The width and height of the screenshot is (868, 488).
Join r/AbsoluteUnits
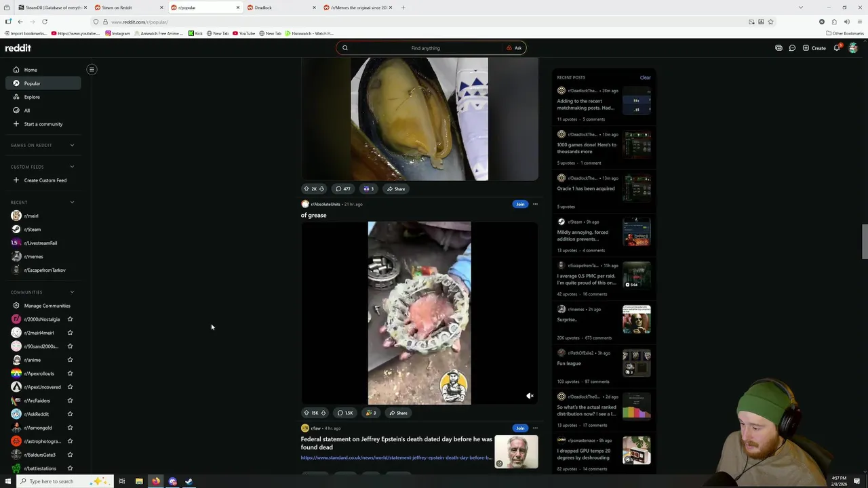pos(520,204)
